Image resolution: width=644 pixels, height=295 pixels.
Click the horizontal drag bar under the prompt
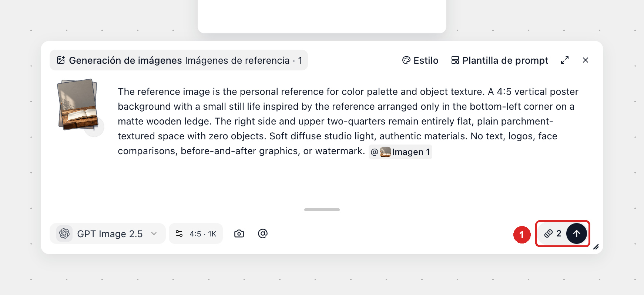coord(322,210)
